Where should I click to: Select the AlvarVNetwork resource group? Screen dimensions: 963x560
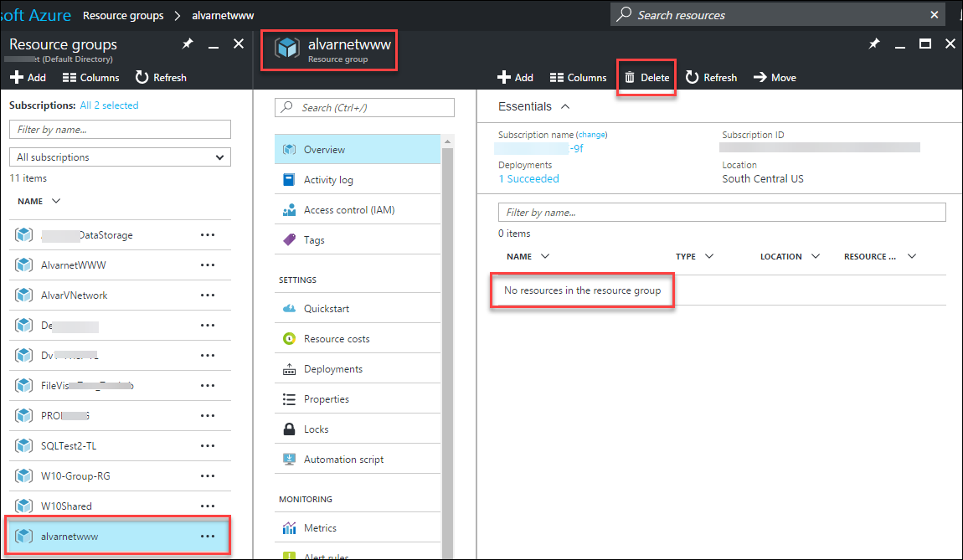(121, 295)
